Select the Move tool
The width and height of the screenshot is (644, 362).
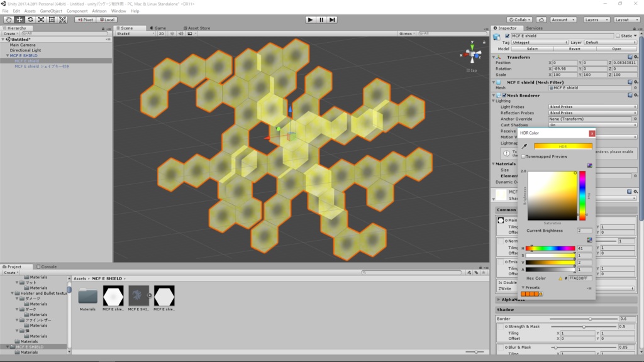pos(19,19)
